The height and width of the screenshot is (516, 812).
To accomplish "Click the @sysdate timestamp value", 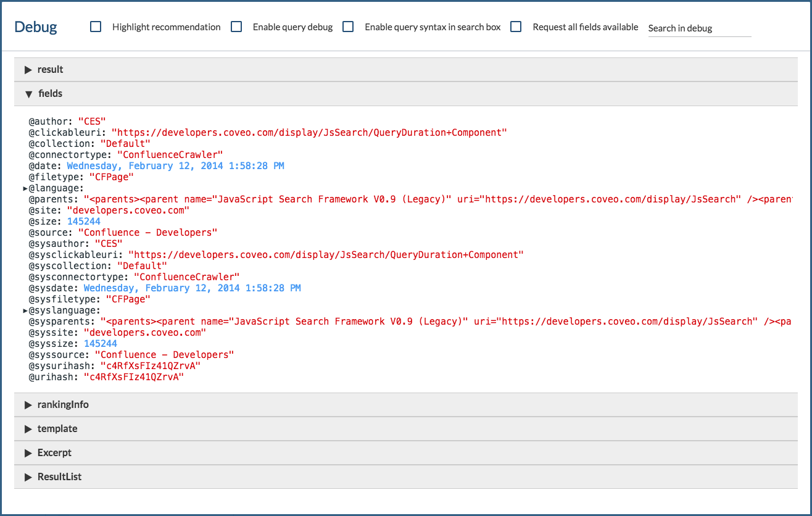I will pyautogui.click(x=192, y=288).
